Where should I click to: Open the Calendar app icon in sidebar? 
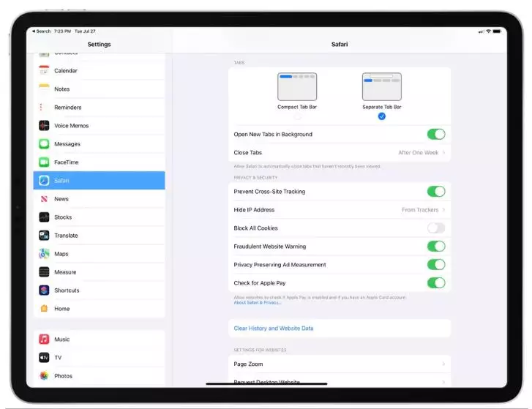(44, 71)
